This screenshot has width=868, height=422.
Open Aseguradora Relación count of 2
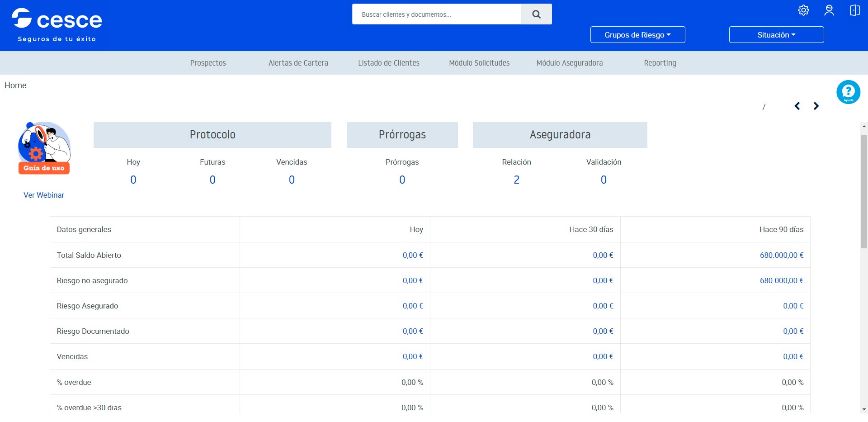coord(516,180)
